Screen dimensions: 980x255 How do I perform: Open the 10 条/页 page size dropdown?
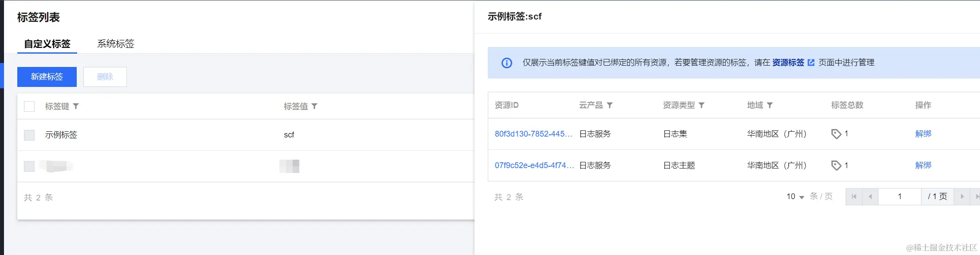click(795, 196)
